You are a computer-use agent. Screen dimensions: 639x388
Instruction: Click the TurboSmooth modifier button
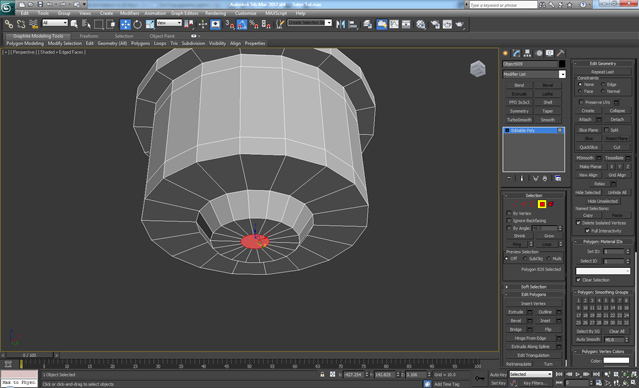tap(519, 120)
